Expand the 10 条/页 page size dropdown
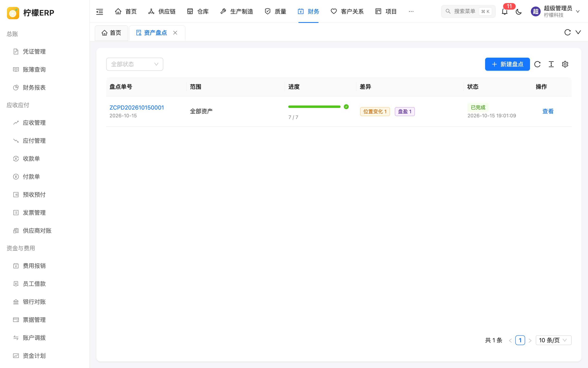The width and height of the screenshot is (588, 368). coord(553,340)
